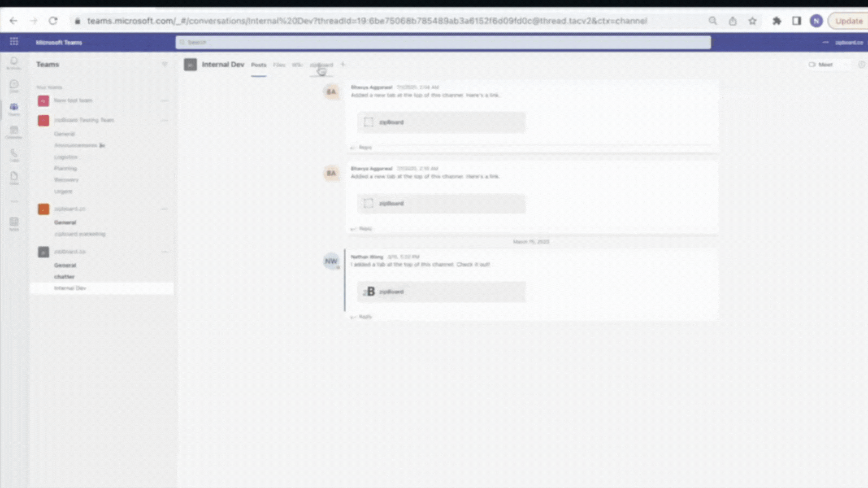Open more options for gray zipboard.co team
Screen dimensions: 868x488
[164, 252]
